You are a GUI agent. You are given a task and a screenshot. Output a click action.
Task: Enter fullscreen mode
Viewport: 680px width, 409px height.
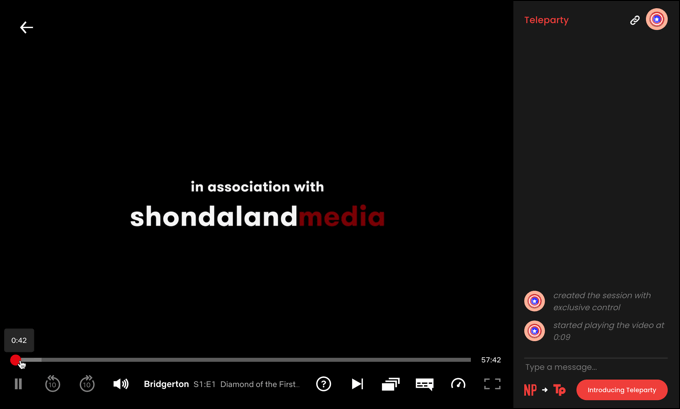[492, 384]
